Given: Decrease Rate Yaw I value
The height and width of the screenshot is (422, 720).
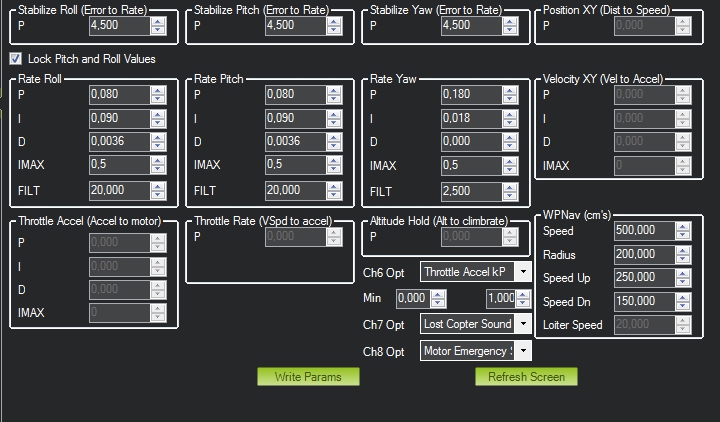Looking at the screenshot, I should [510, 123].
